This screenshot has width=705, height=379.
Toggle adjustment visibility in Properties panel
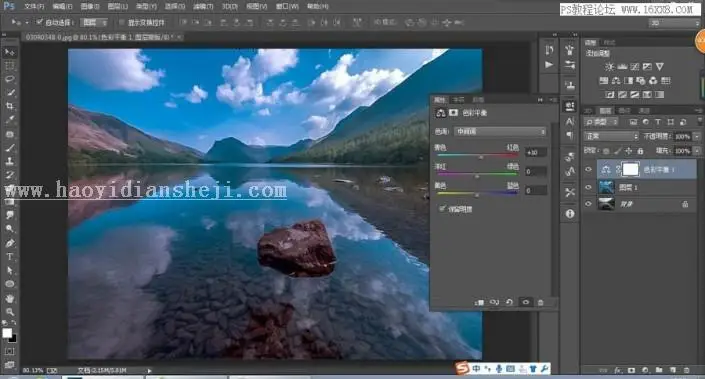(526, 302)
